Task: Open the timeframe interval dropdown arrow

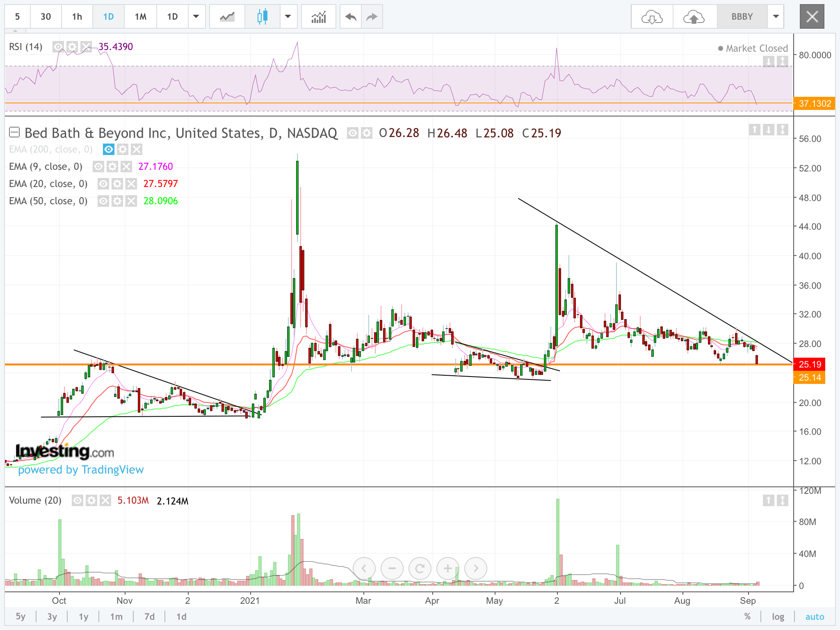Action: (x=196, y=17)
